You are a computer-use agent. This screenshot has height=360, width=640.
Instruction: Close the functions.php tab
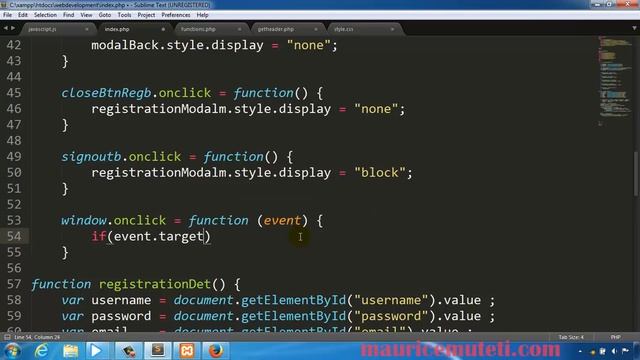pyautogui.click(x=239, y=29)
